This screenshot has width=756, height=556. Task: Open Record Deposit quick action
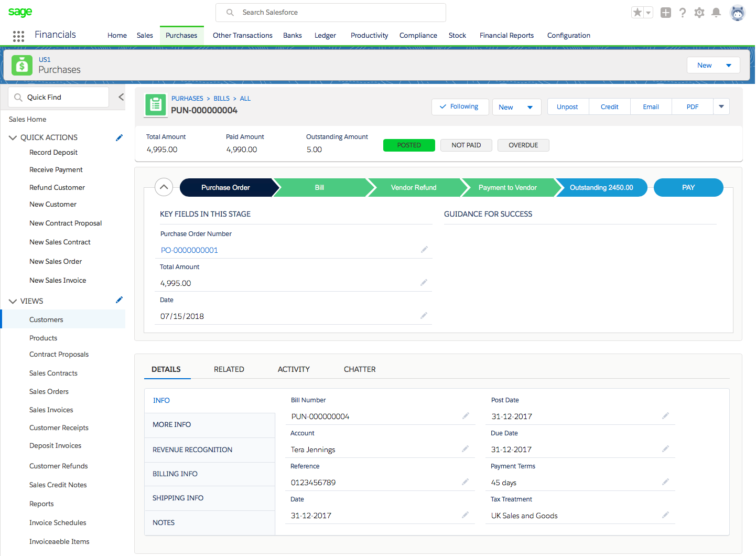point(53,152)
